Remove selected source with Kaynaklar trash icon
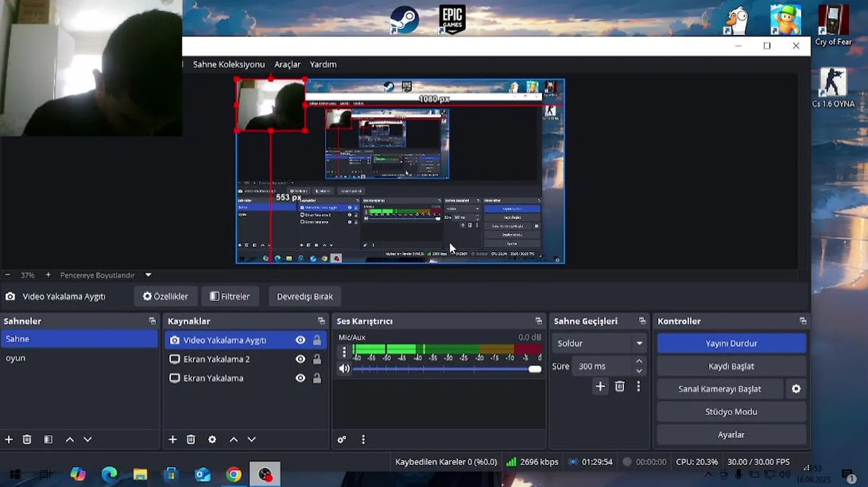This screenshot has height=487, width=868. click(x=191, y=440)
